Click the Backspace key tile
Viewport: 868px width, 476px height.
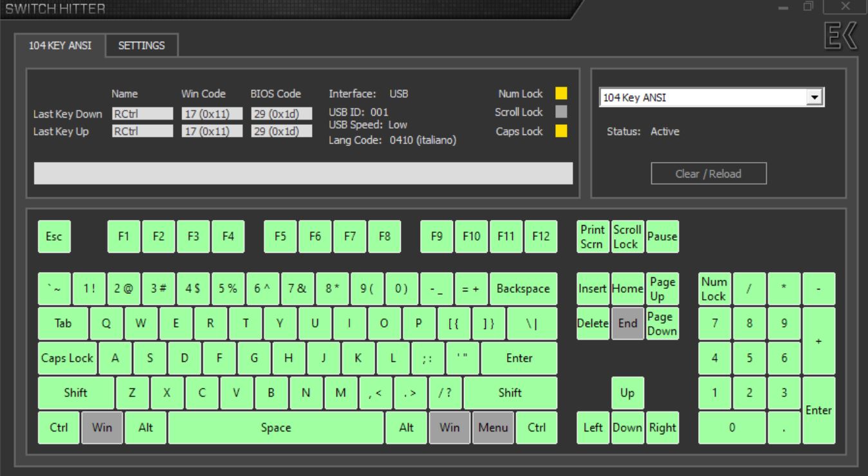pos(523,289)
